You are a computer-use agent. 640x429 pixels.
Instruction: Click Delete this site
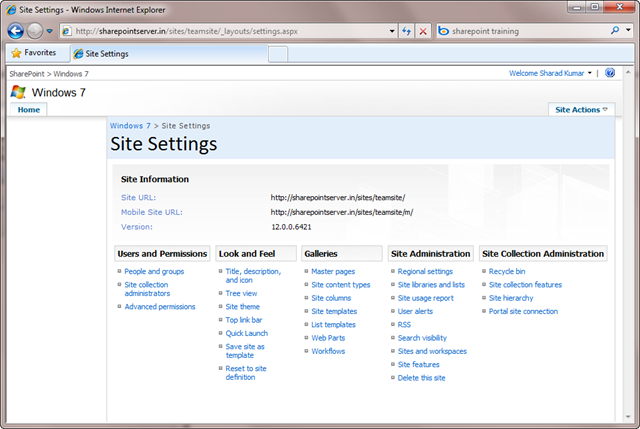click(x=421, y=378)
